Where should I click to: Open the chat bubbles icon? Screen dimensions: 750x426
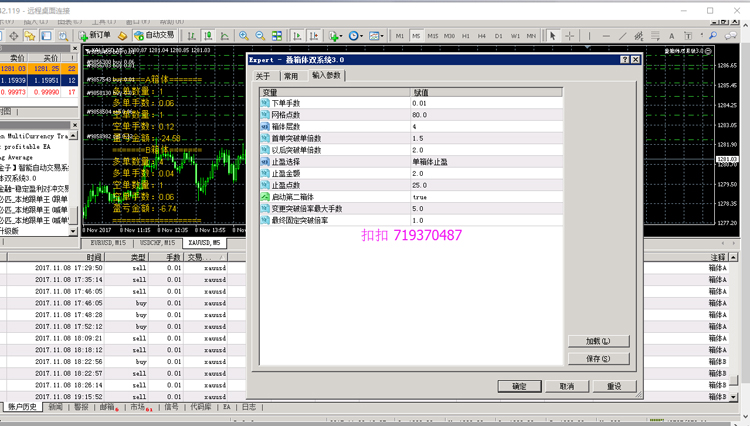tap(730, 36)
